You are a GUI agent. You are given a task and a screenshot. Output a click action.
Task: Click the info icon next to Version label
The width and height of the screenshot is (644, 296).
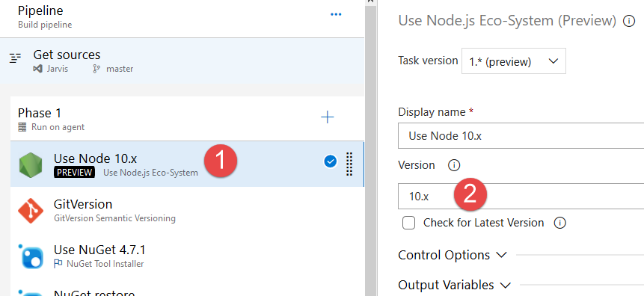pos(454,165)
